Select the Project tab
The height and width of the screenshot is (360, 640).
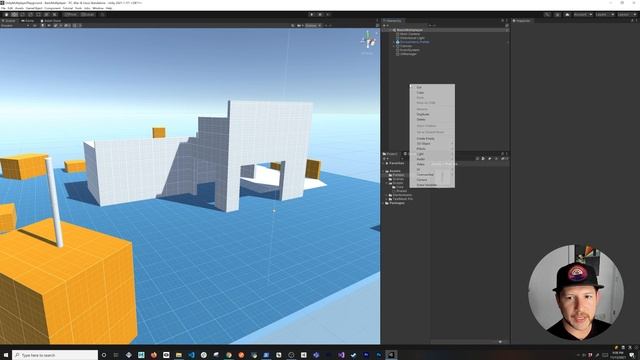point(391,154)
